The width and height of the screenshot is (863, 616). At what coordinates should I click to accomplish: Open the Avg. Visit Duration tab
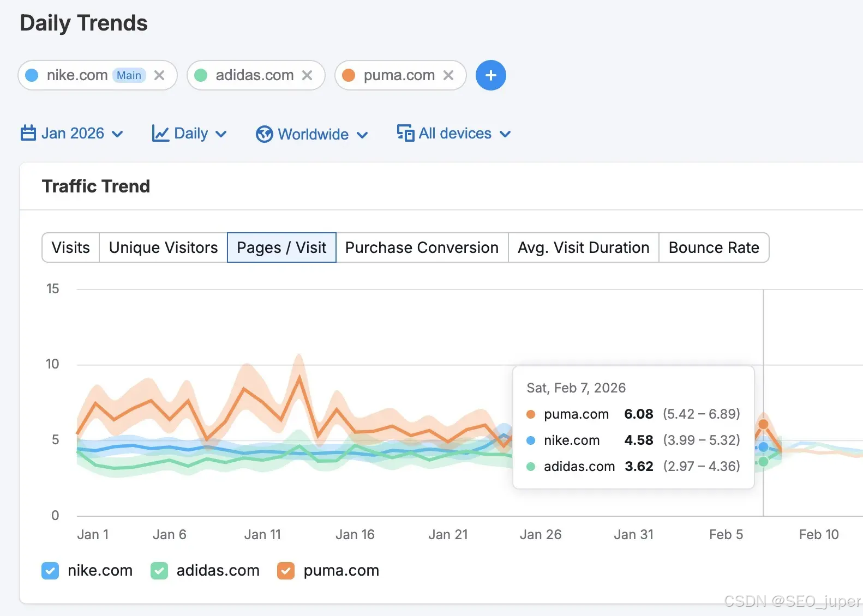583,247
